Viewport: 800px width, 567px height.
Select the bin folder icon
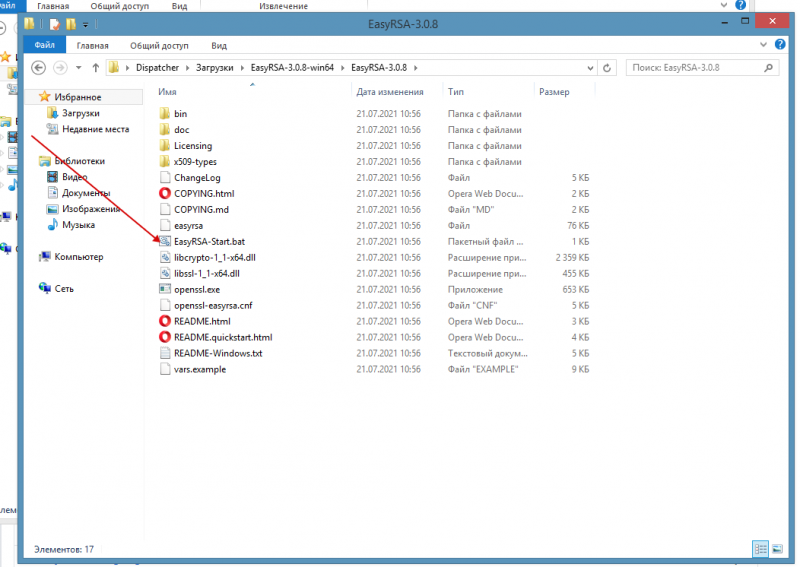click(165, 114)
